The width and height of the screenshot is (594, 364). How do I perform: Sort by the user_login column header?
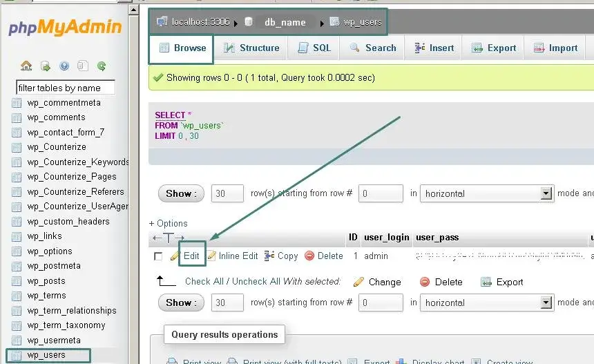(386, 238)
